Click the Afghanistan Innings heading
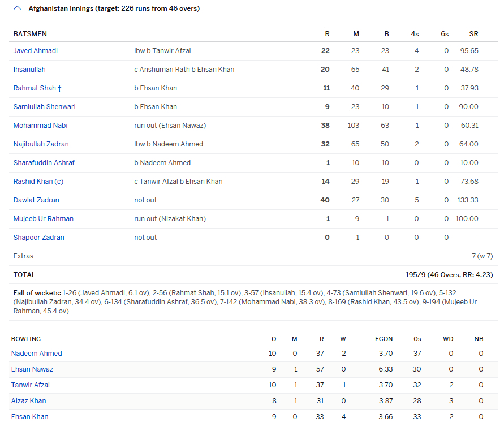Viewport: 504px width, 431px height. (114, 8)
